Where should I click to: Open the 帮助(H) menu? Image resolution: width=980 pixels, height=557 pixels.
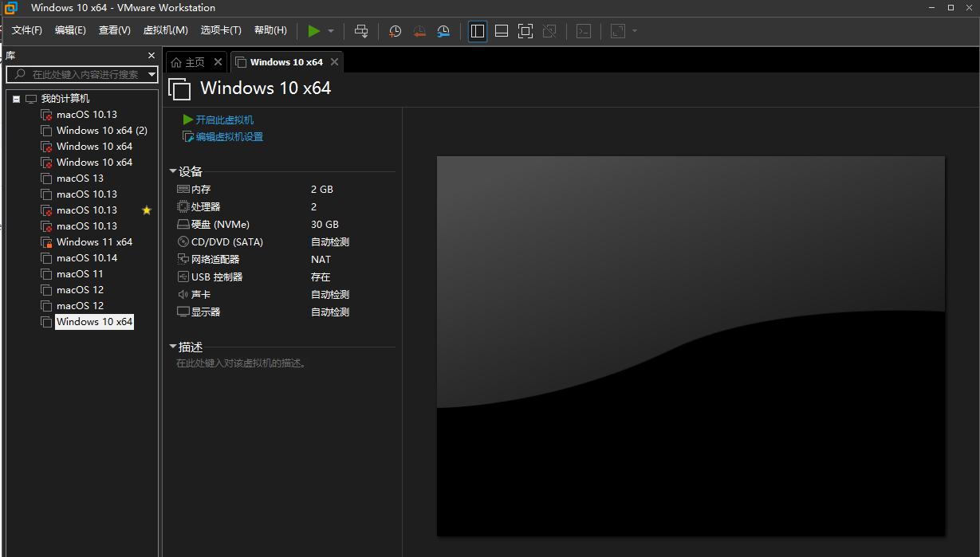(x=270, y=30)
